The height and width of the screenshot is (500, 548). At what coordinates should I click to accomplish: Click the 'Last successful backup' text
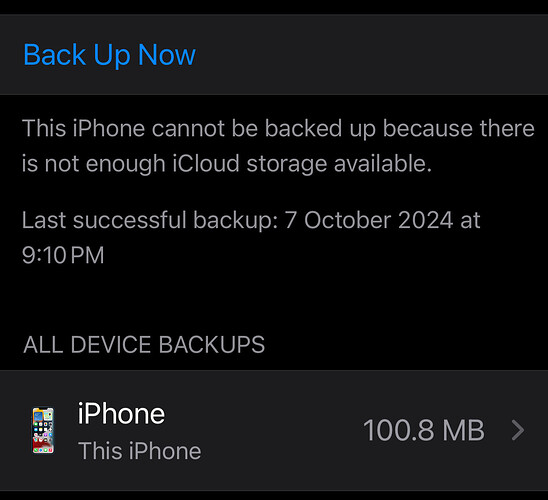[149, 220]
